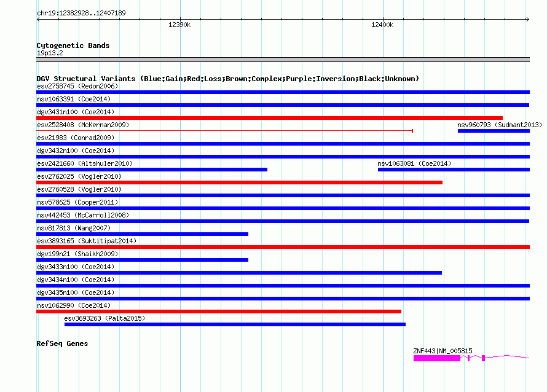
Task: Select the nsv442453 blue bar
Action: click(x=283, y=221)
